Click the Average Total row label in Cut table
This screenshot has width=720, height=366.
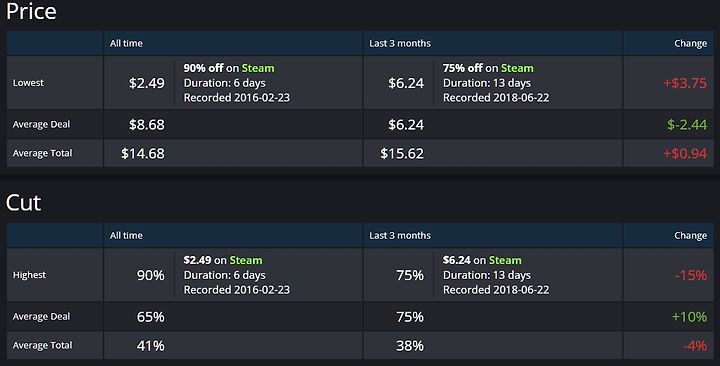(42, 345)
